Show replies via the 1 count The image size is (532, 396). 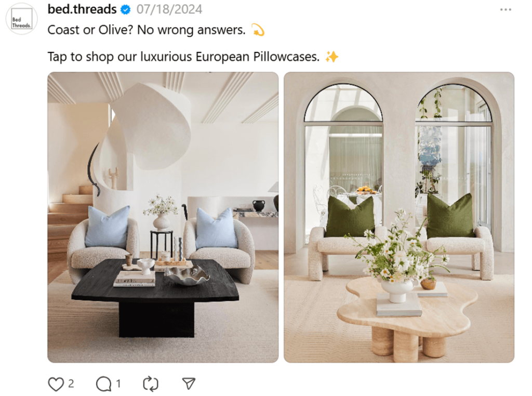(118, 384)
